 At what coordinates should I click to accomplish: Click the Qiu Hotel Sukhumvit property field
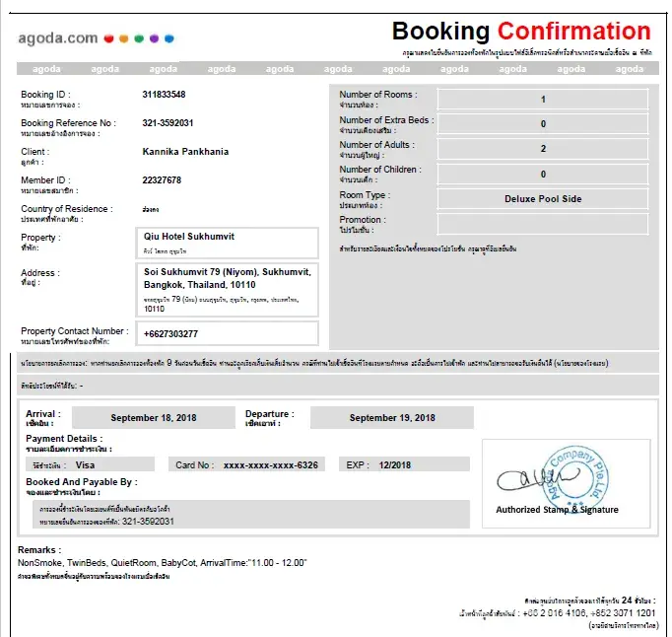228,244
